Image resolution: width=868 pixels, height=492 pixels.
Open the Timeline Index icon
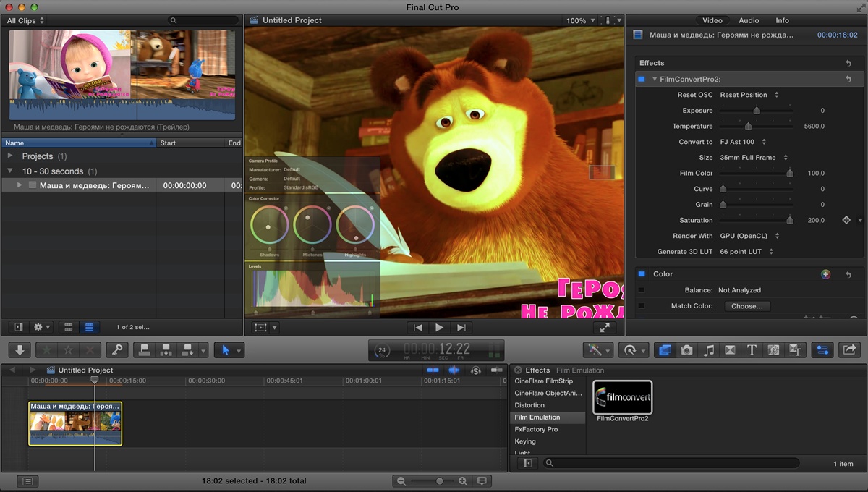[27, 480]
